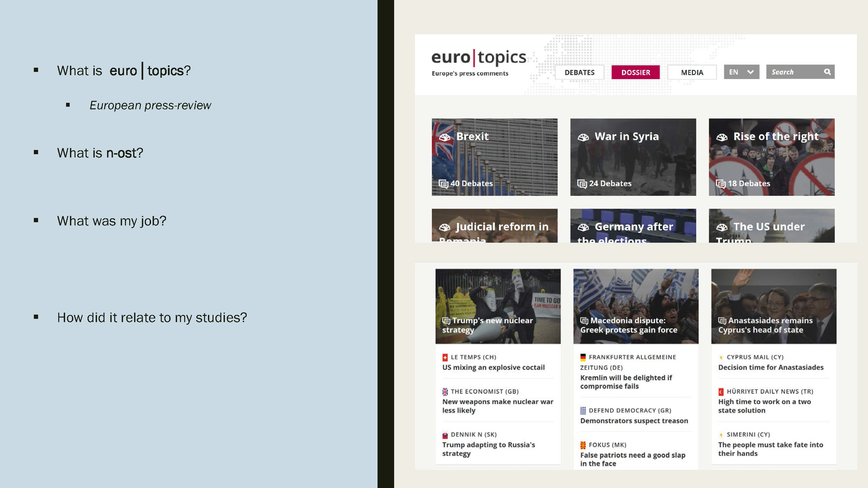This screenshot has height=488, width=868.
Task: Open The US under Trump dossier
Action: tap(772, 226)
